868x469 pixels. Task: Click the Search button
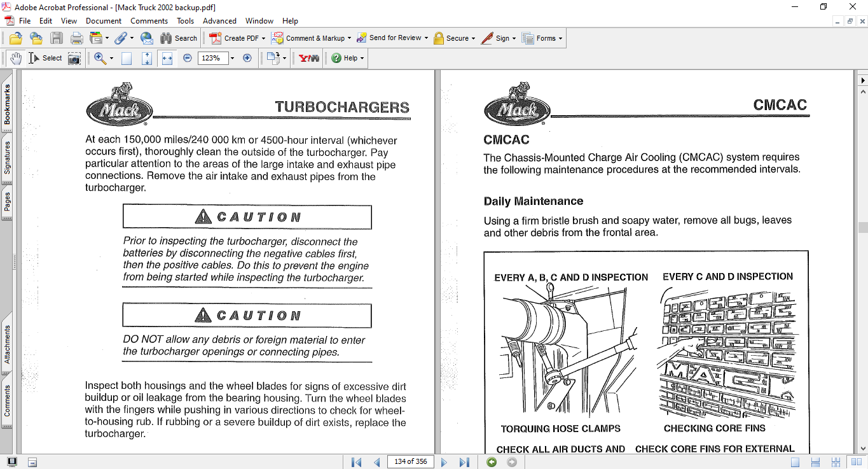(x=179, y=38)
